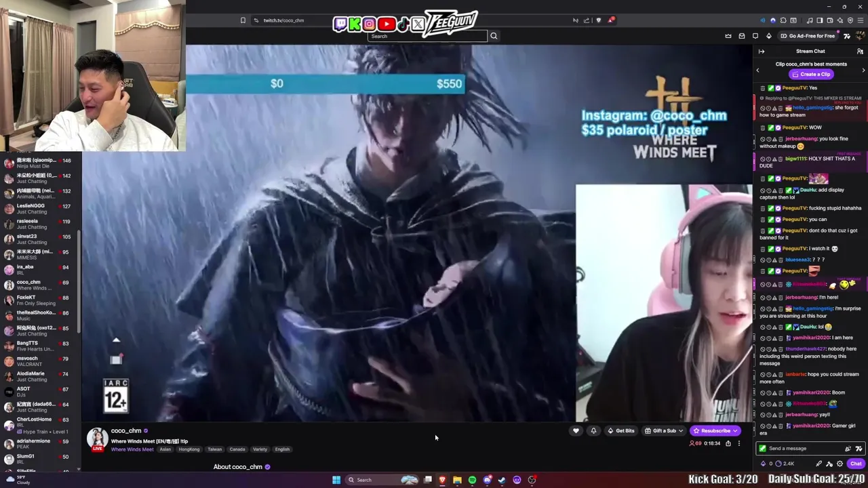
Task: Go to previous chat highlight with left chevron
Action: [x=757, y=70]
